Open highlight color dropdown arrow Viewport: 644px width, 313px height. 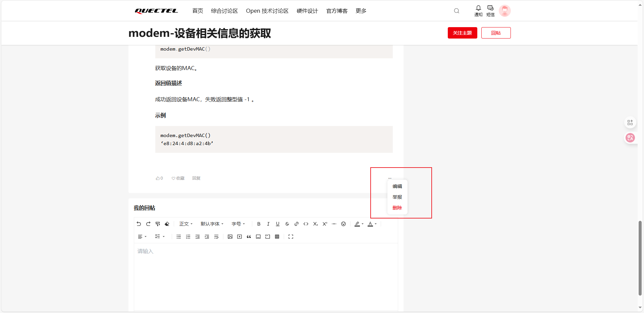(363, 224)
